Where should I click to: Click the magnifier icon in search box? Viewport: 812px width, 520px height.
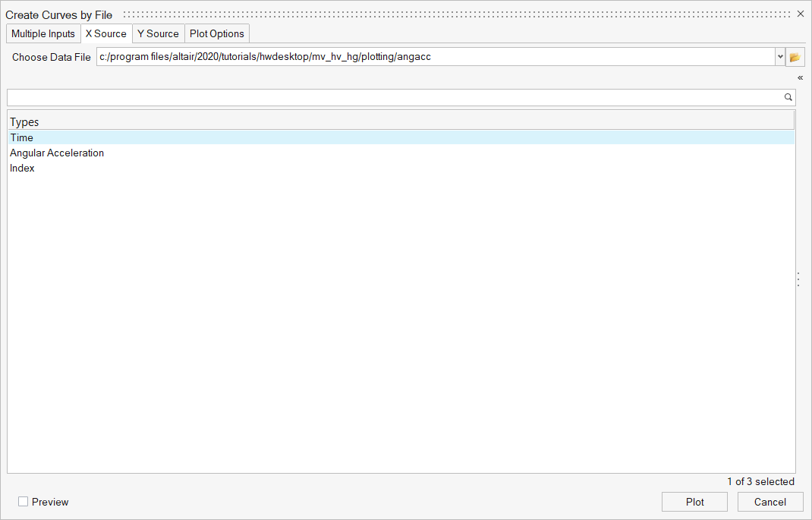[x=788, y=97]
